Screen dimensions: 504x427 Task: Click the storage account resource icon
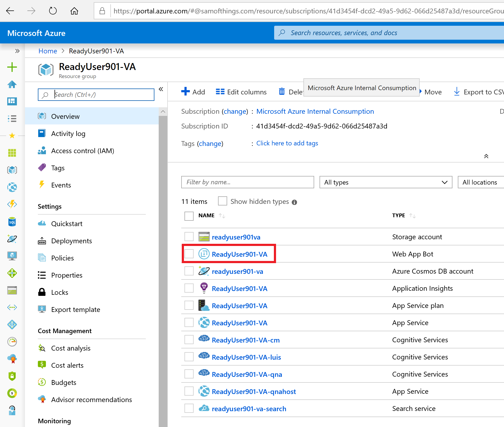click(x=204, y=237)
